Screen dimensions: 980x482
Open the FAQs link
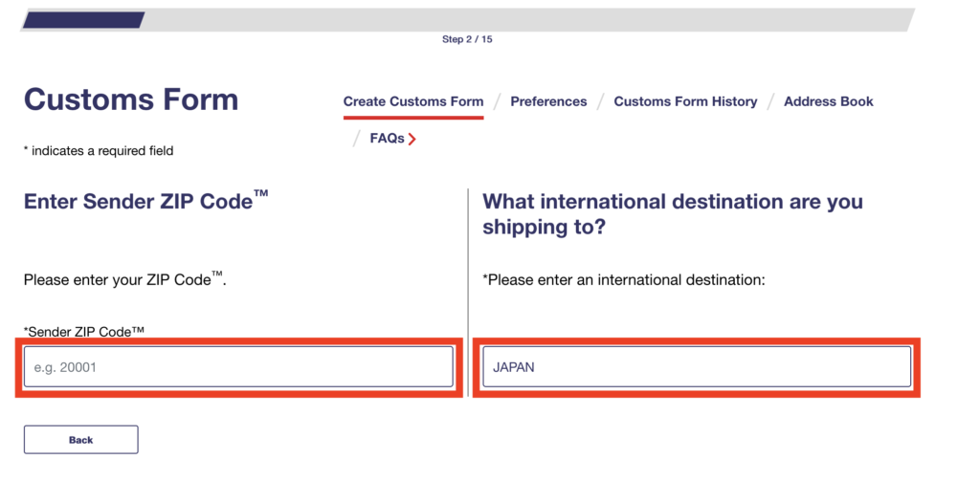pos(387,139)
